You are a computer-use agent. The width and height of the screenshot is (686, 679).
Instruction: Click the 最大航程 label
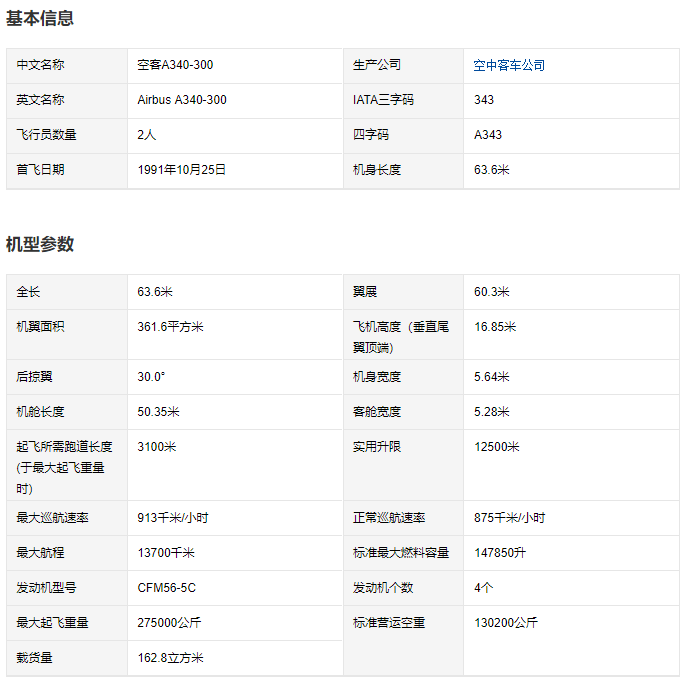coord(40,553)
